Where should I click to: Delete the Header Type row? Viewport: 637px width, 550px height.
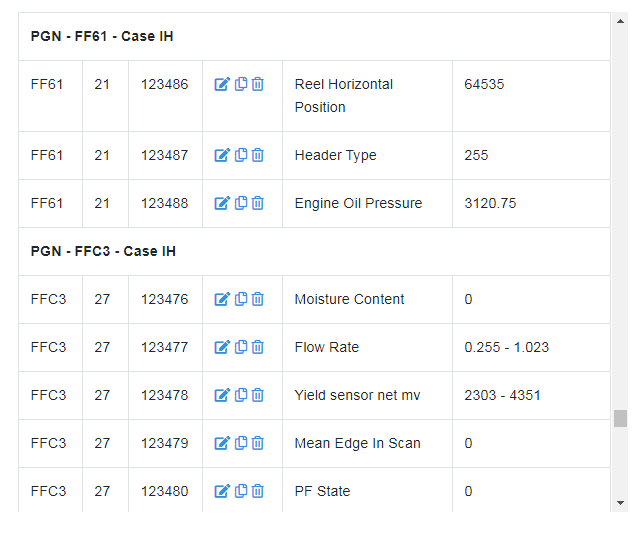257,155
